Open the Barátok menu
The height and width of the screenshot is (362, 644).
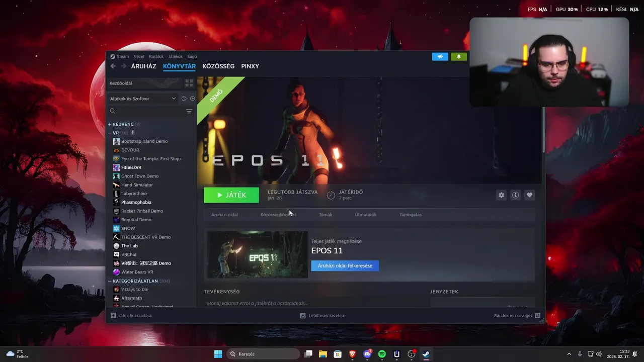(156, 56)
